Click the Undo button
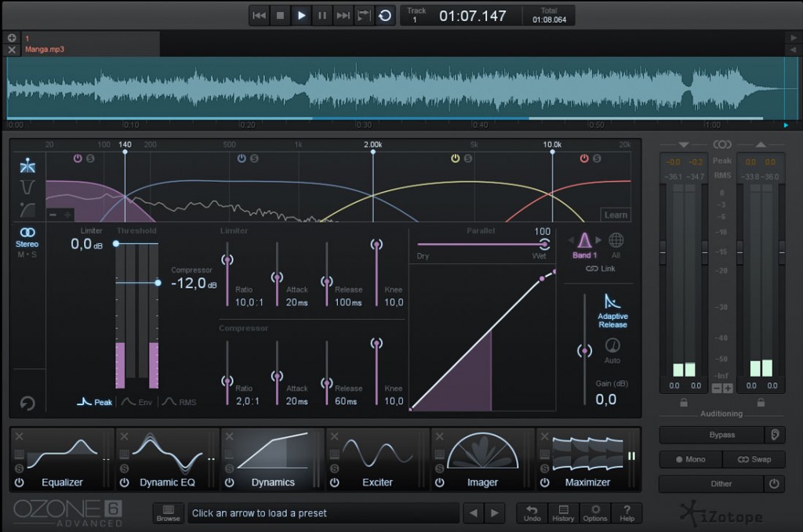This screenshot has height=532, width=803. 532,513
